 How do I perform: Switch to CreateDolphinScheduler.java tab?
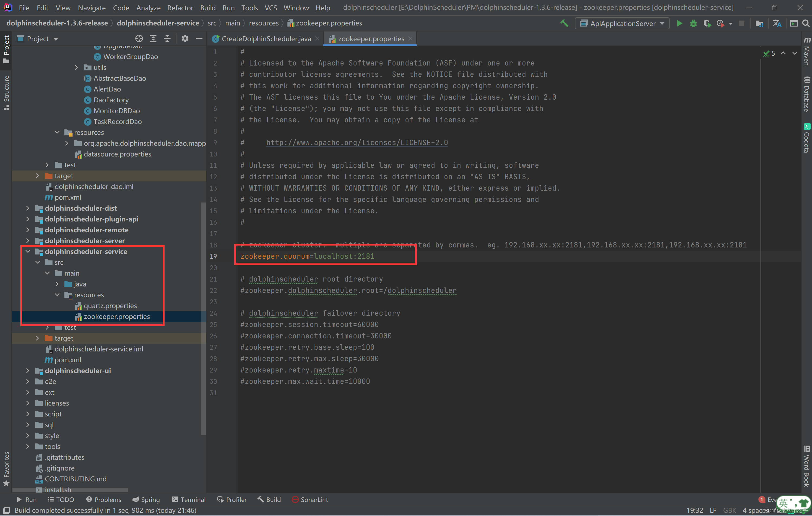(266, 39)
